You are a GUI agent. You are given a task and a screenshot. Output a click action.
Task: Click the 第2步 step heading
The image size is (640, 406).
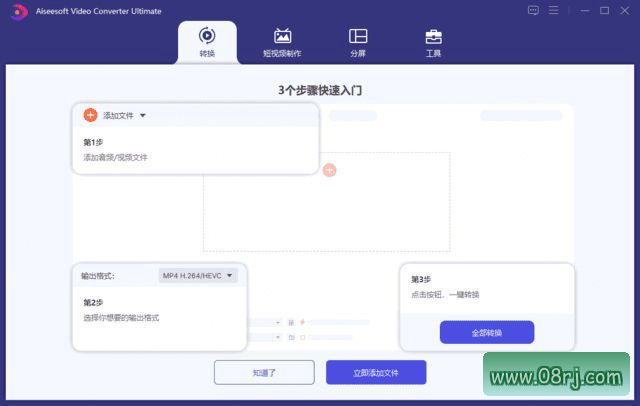(93, 303)
